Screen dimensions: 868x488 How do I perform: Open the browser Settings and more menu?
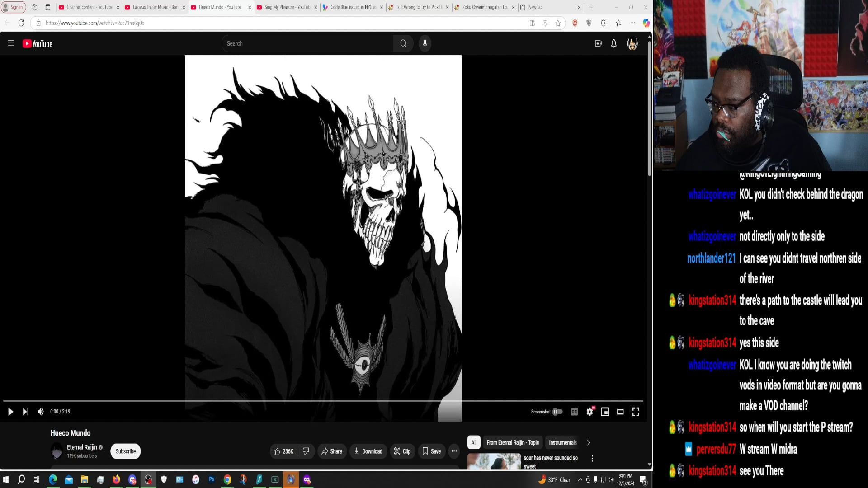(x=632, y=23)
